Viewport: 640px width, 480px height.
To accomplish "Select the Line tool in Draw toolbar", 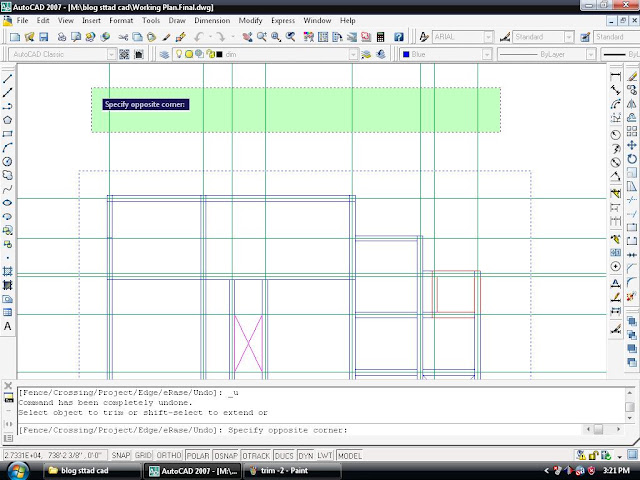I will [7, 78].
